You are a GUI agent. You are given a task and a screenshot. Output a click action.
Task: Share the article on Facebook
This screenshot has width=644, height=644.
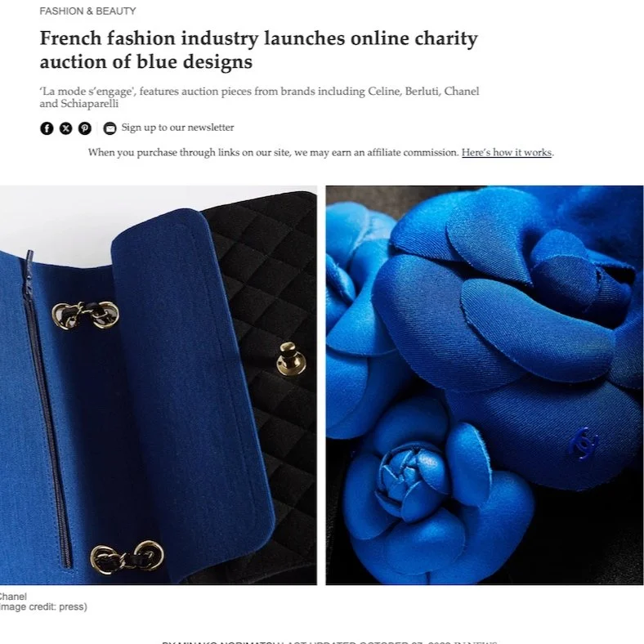(x=47, y=128)
